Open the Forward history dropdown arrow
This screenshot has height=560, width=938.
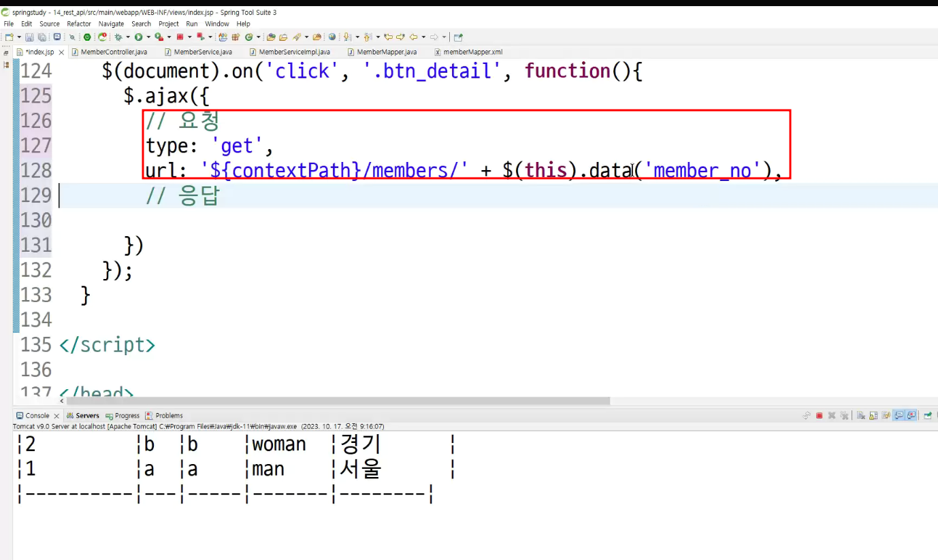pos(443,37)
